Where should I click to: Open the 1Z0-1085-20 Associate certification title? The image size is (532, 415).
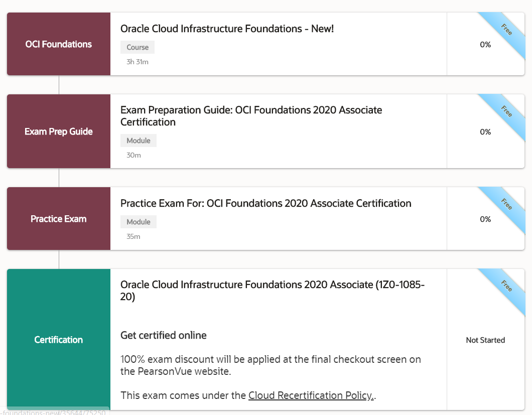click(x=273, y=291)
